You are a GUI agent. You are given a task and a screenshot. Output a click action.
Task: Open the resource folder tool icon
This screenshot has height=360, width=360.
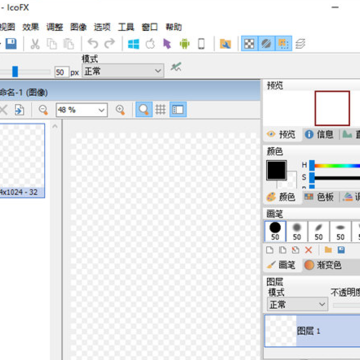coord(225,44)
